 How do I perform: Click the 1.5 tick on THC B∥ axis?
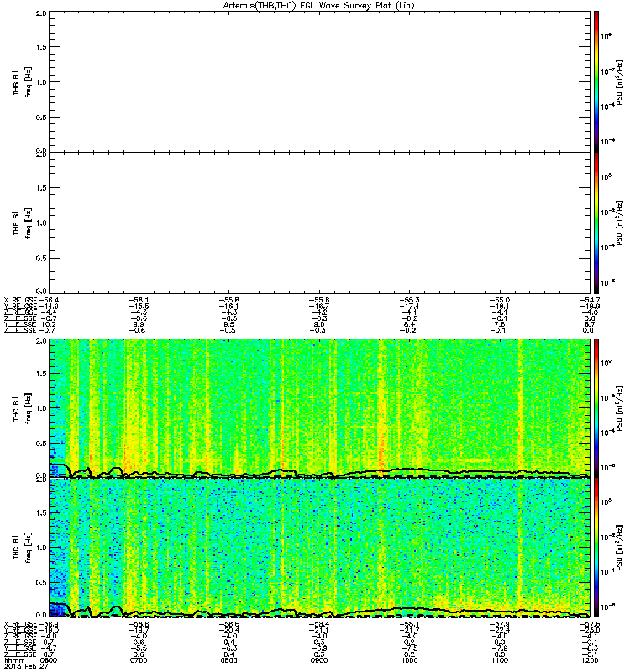point(41,512)
